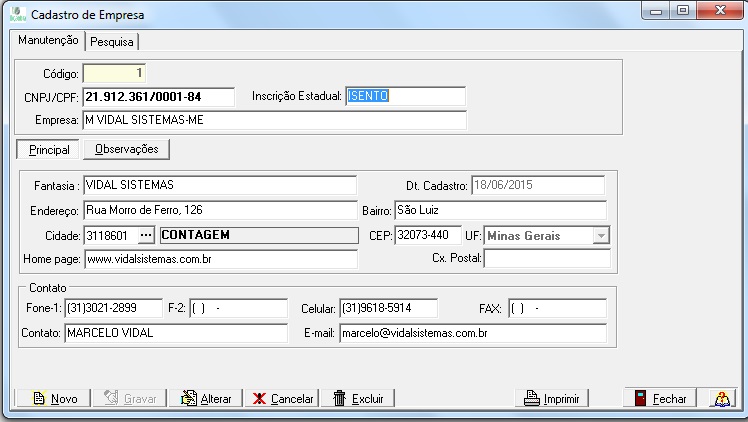Click the app icon in title bar
This screenshot has width=748, height=422.
click(x=17, y=15)
